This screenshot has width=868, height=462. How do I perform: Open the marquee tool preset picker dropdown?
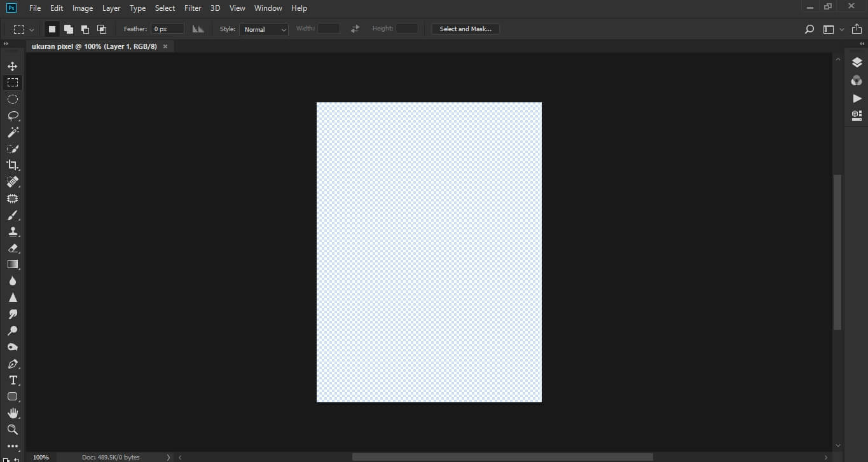click(31, 29)
